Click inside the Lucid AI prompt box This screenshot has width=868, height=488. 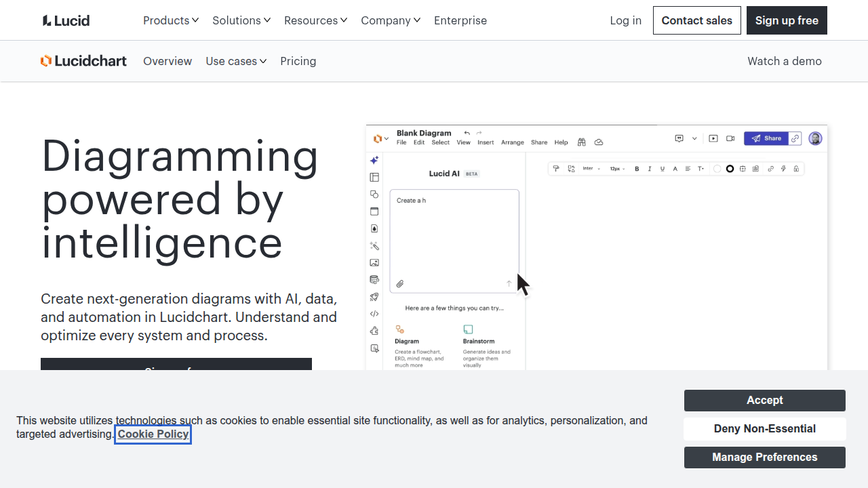[x=454, y=241]
